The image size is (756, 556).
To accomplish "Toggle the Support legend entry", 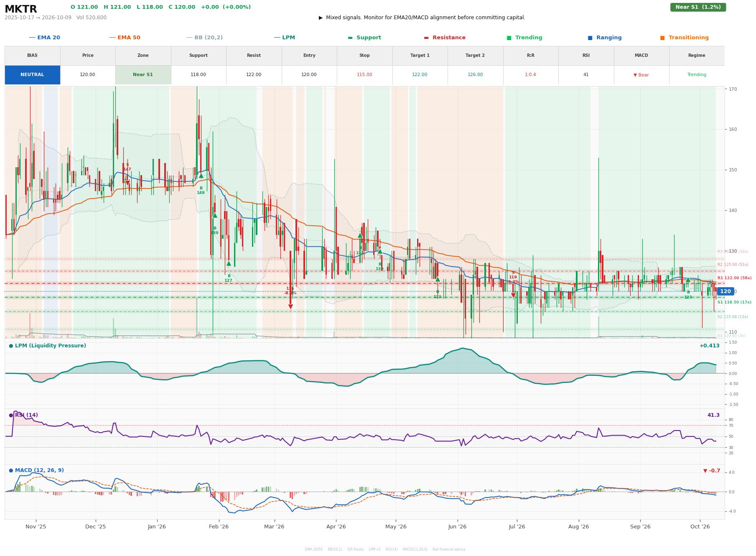I will point(364,38).
